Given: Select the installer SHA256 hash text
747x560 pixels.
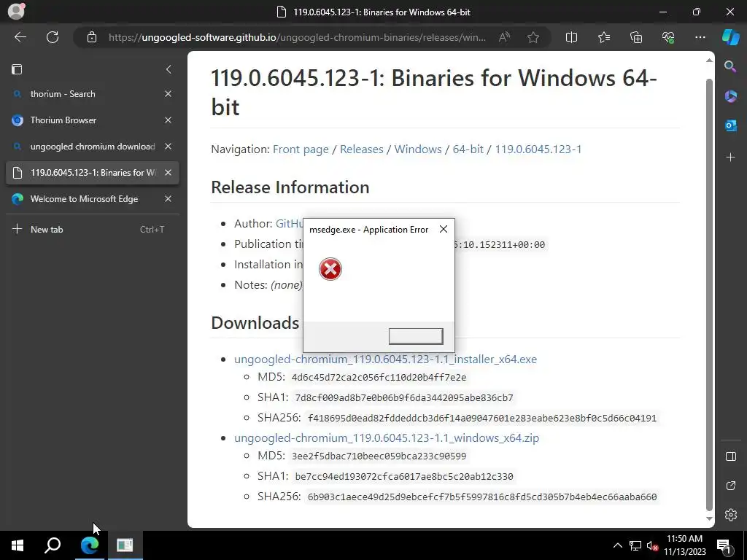Looking at the screenshot, I should click(x=482, y=418).
